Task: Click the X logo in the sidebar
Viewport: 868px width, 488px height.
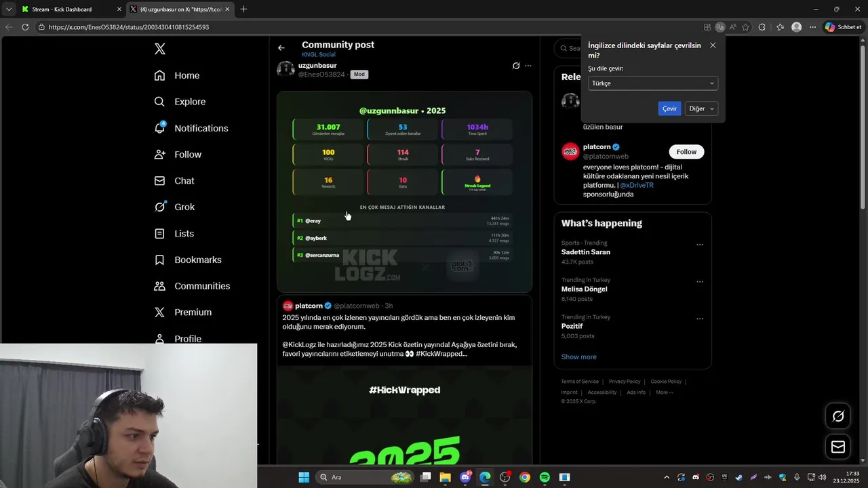Action: click(160, 49)
